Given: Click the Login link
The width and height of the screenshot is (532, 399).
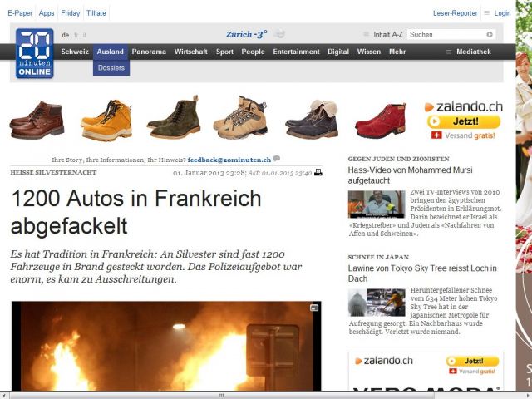Looking at the screenshot, I should [502, 13].
